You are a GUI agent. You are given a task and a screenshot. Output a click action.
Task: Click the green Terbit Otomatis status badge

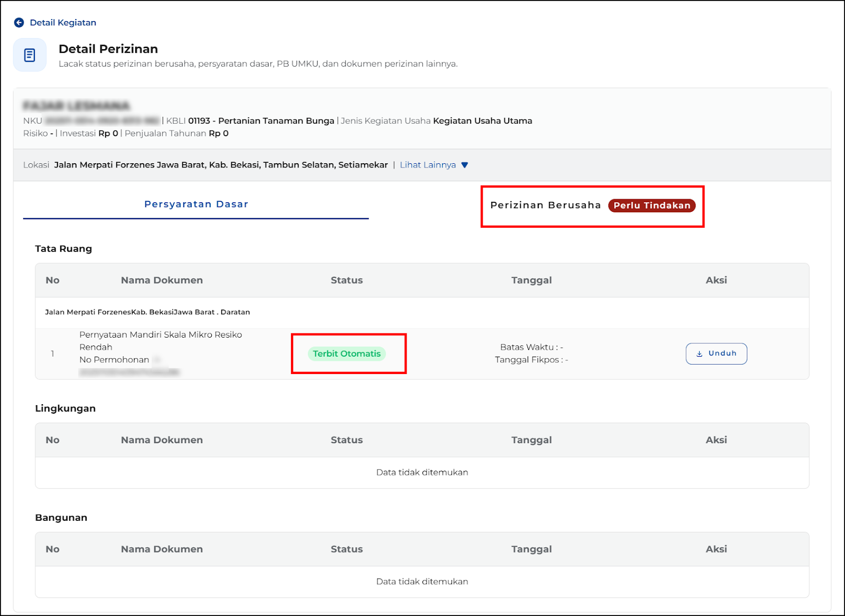tap(346, 354)
